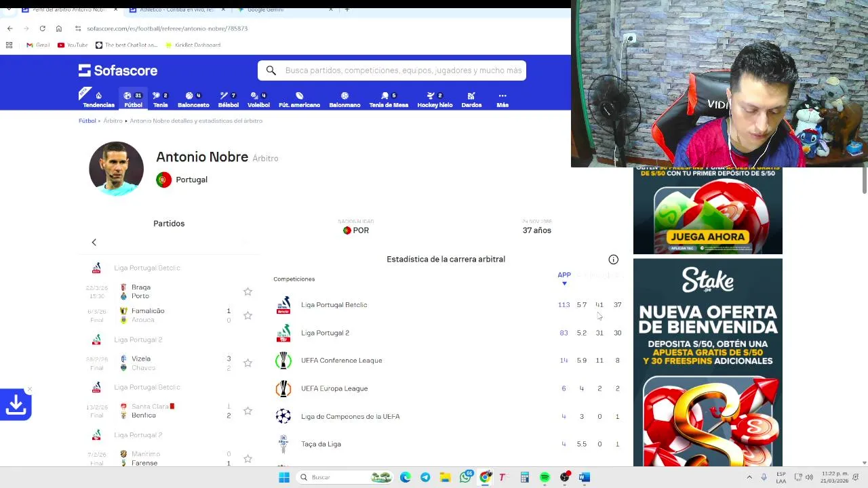Open the Béisbol sport section
The width and height of the screenshot is (868, 488).
pos(228,100)
